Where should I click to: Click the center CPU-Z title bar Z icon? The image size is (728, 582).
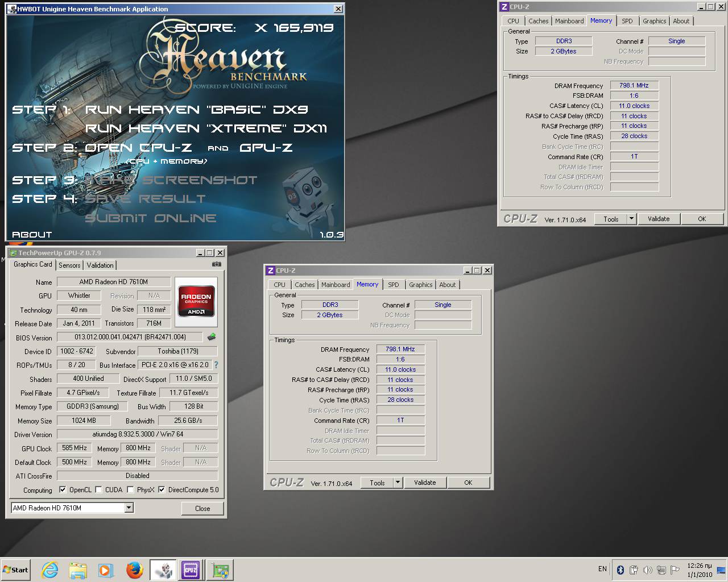tap(271, 271)
